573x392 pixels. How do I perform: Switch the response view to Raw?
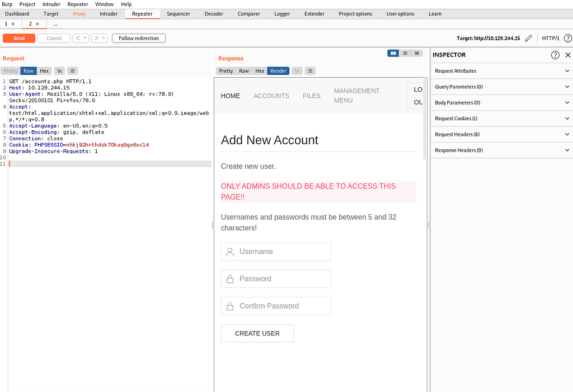pos(244,71)
